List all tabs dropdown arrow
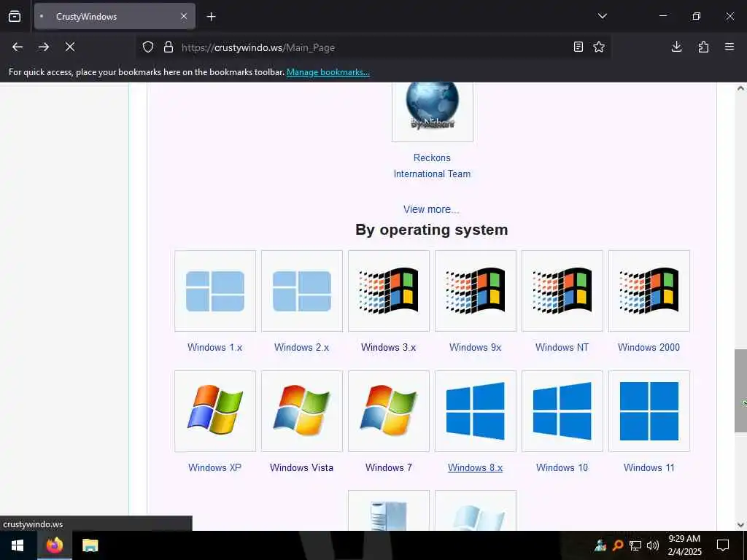Viewport: 747px width, 560px height. point(602,16)
